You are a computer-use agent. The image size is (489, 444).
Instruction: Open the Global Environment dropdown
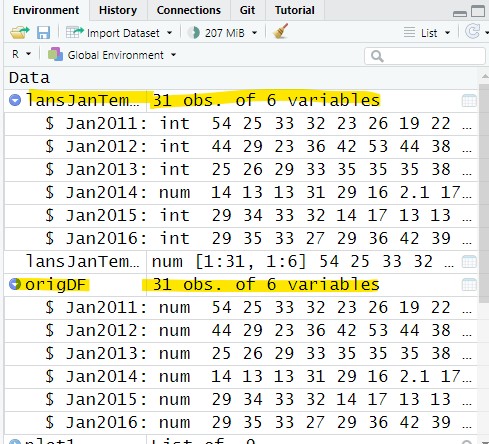point(112,55)
